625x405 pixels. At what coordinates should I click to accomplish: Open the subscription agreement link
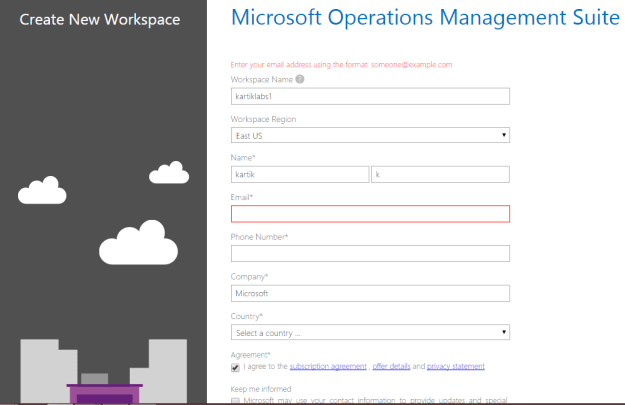(x=328, y=366)
